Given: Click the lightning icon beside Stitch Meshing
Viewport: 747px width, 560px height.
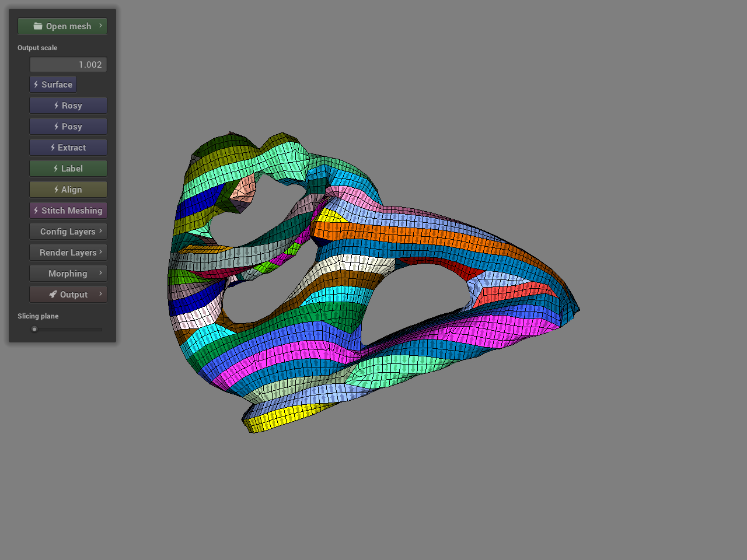Looking at the screenshot, I should point(36,211).
